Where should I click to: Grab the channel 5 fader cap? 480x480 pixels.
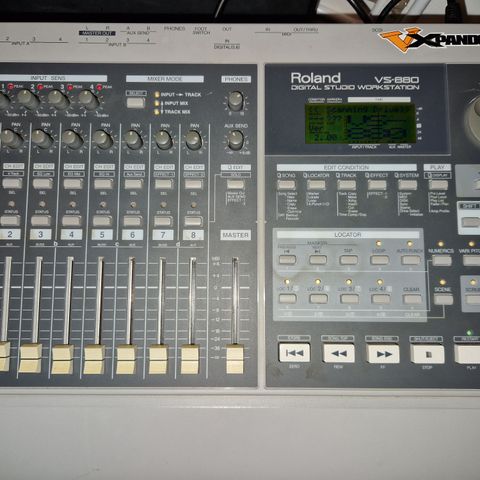tap(94, 359)
